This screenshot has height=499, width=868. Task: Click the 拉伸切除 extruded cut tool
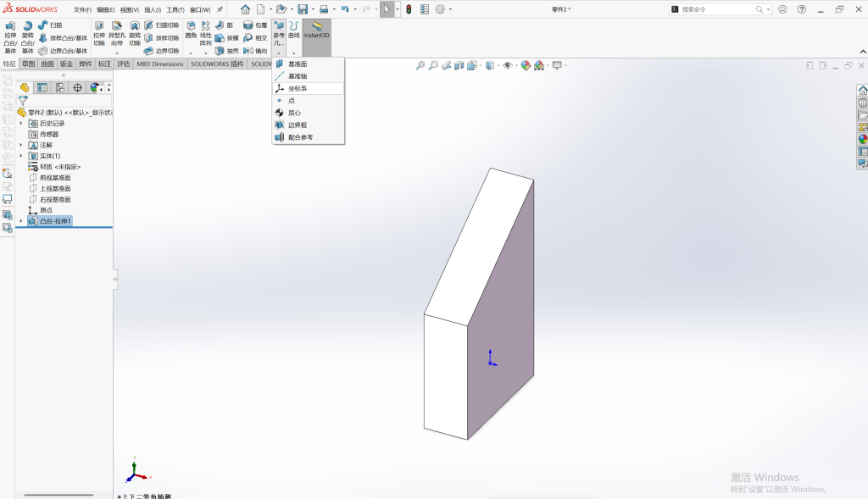point(99,34)
